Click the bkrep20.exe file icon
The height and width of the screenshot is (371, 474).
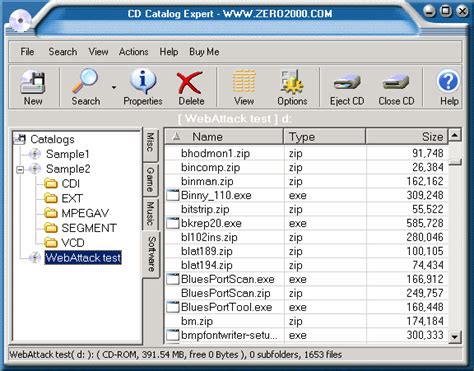pos(173,223)
